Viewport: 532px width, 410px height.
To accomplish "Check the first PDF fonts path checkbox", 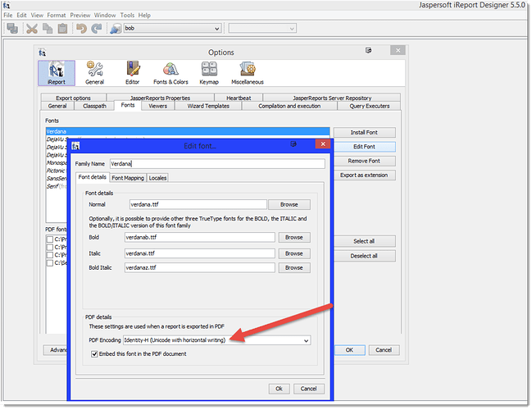I will pyautogui.click(x=49, y=239).
